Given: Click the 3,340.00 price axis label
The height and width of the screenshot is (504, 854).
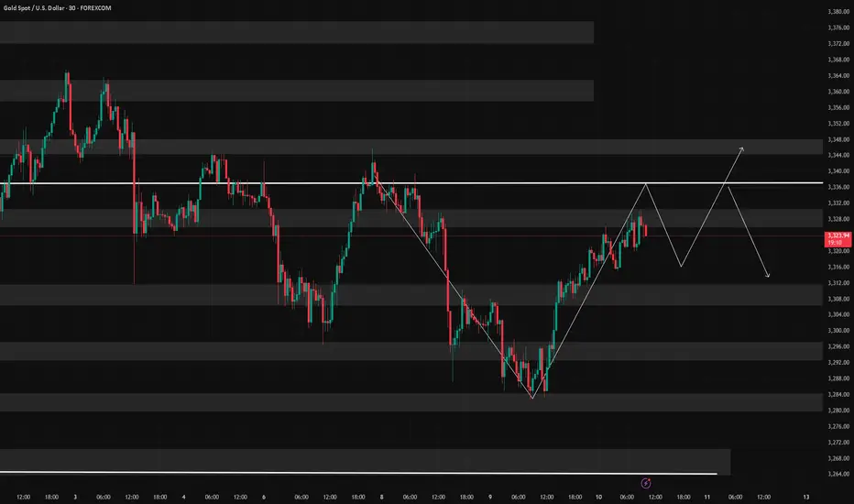Looking at the screenshot, I should click(838, 171).
